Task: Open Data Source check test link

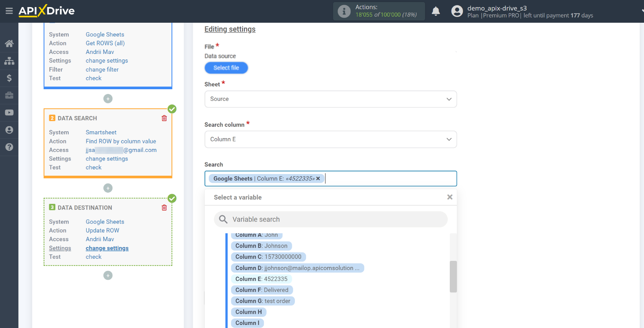Action: (x=94, y=78)
